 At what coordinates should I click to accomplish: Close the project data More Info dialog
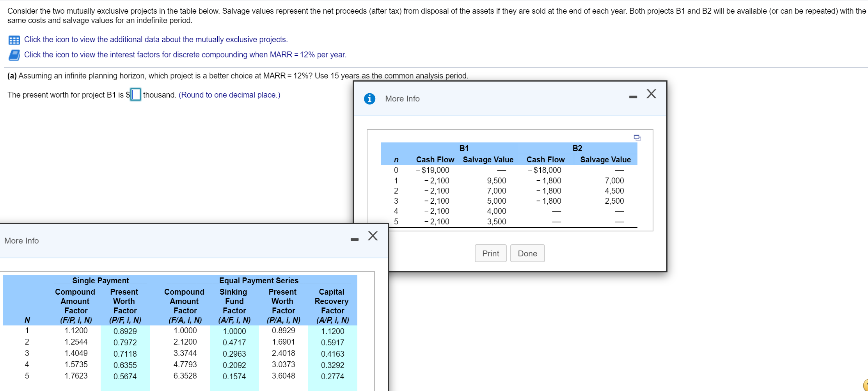click(x=651, y=94)
